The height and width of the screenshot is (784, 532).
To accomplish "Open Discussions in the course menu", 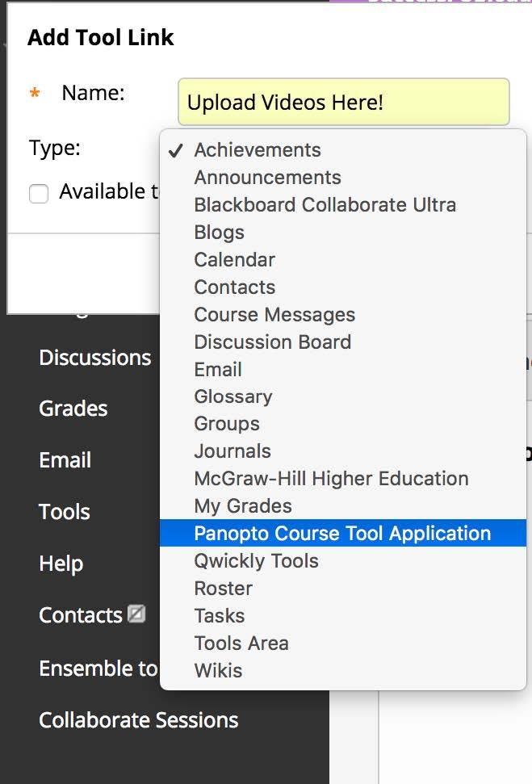I will (94, 358).
